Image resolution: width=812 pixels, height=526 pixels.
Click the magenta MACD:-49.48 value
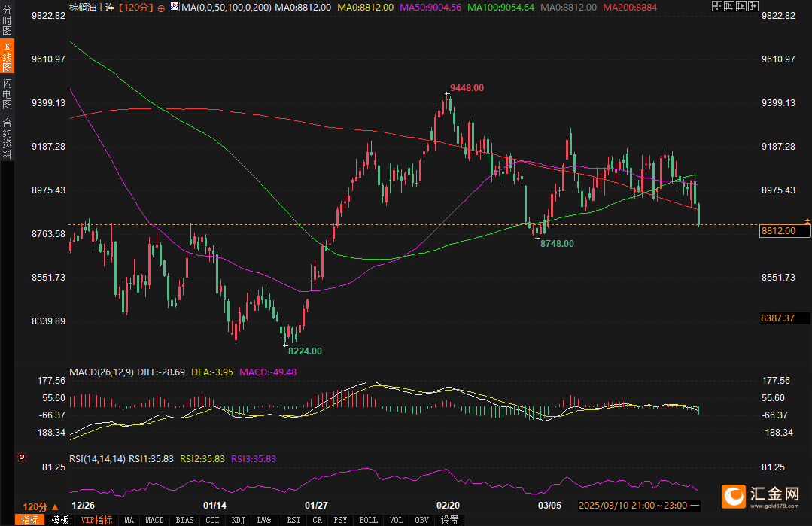point(268,372)
